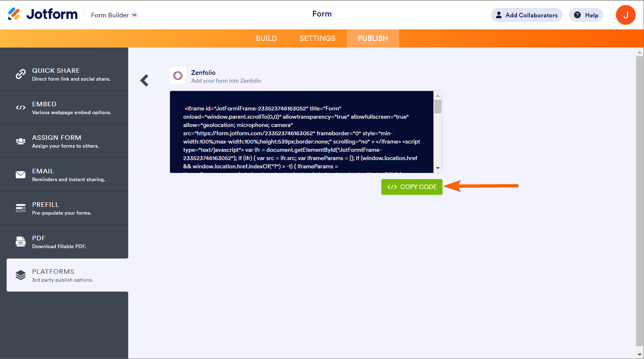Click the page scrollbar up arrow
This screenshot has width=644, height=359.
640,53
